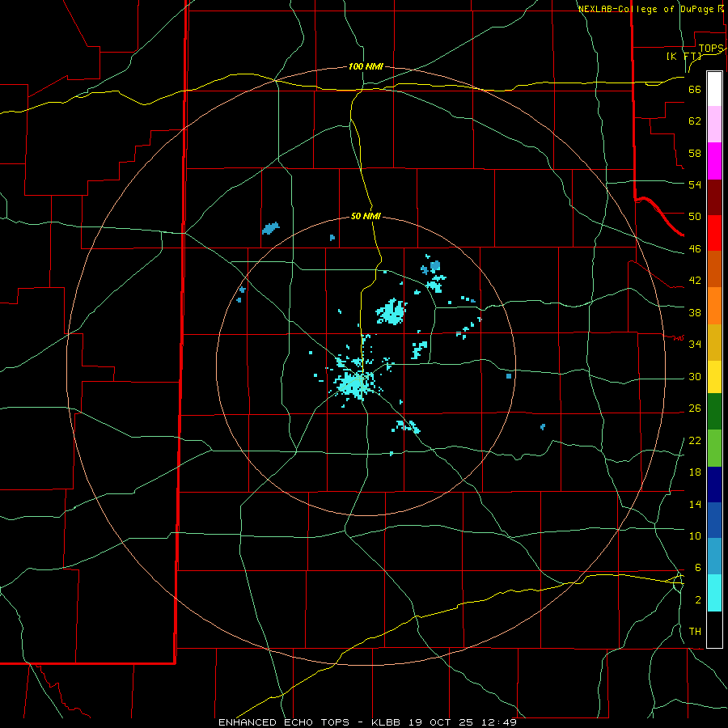The height and width of the screenshot is (728, 728).
Task: Pick the navy blue legend swatch
Action: pos(714,485)
